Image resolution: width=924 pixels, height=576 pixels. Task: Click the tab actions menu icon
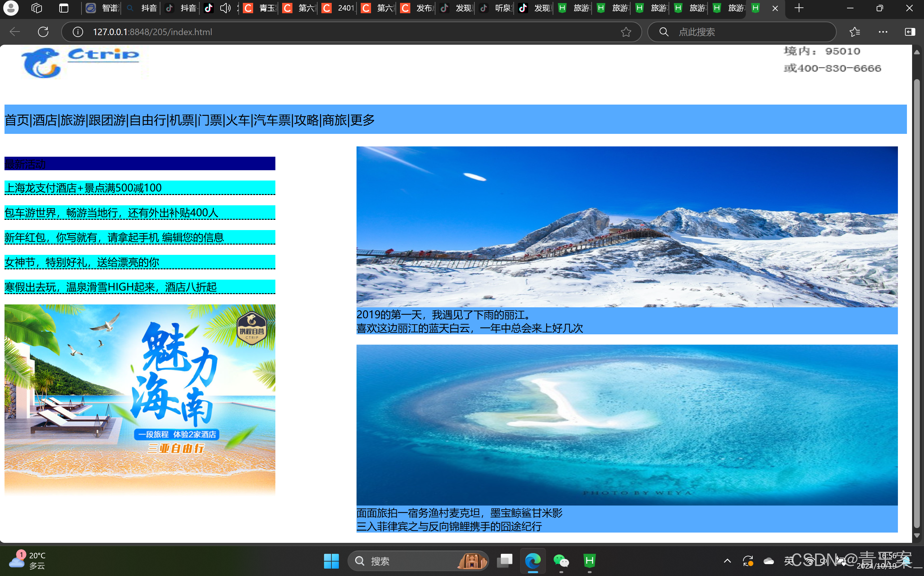click(64, 8)
